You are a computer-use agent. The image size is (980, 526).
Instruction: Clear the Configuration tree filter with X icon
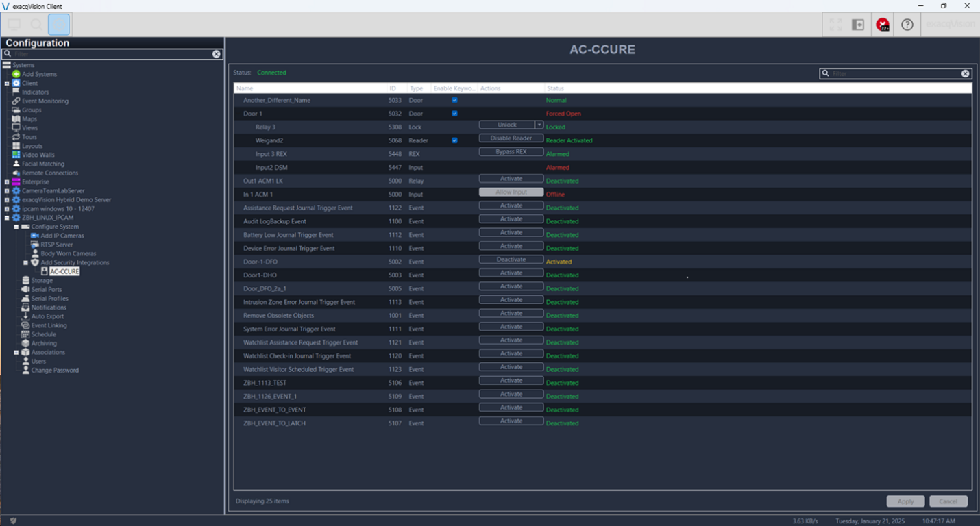tap(217, 54)
